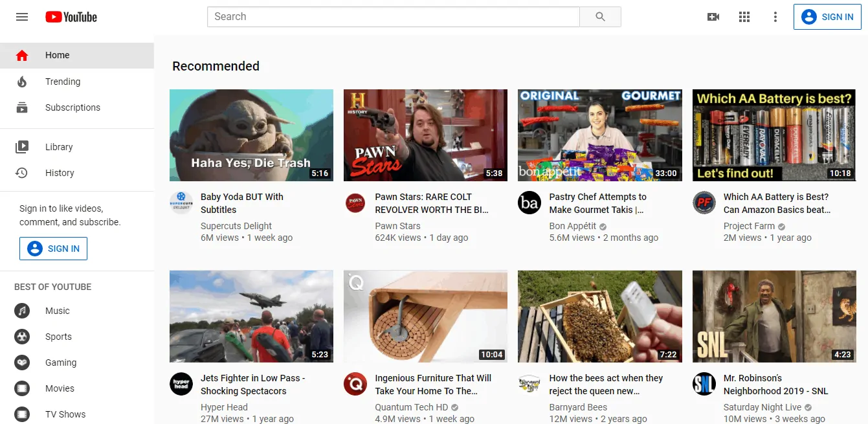
Task: Play the Baby Yoda video thumbnail
Action: tap(251, 135)
